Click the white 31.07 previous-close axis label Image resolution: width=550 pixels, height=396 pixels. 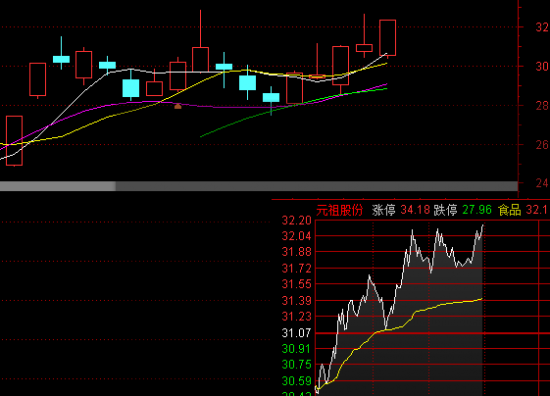[x=296, y=333]
